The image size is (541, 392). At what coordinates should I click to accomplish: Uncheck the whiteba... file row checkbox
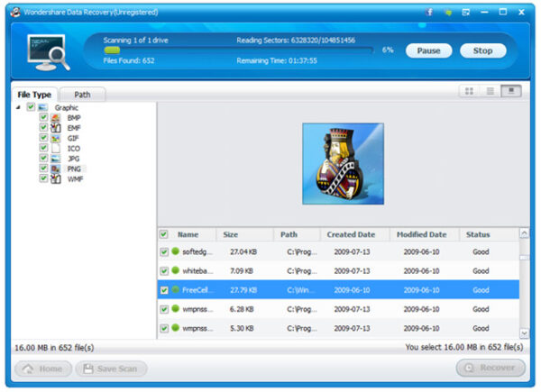163,270
